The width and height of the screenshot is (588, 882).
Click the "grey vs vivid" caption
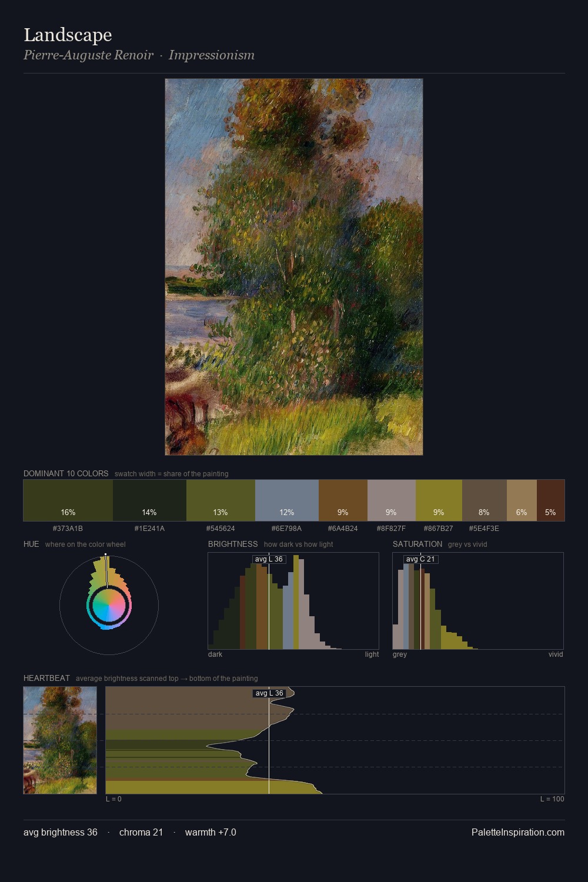coord(467,544)
